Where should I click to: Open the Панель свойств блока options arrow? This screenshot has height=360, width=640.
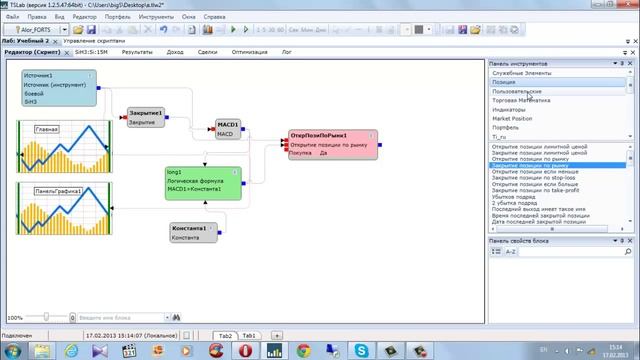(615, 241)
